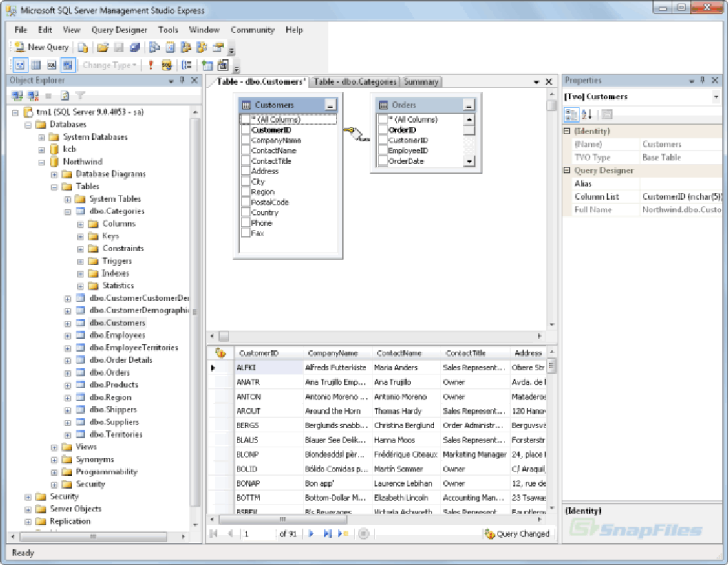The width and height of the screenshot is (728, 565).
Task: Go to next record in results navigator
Action: (x=311, y=534)
